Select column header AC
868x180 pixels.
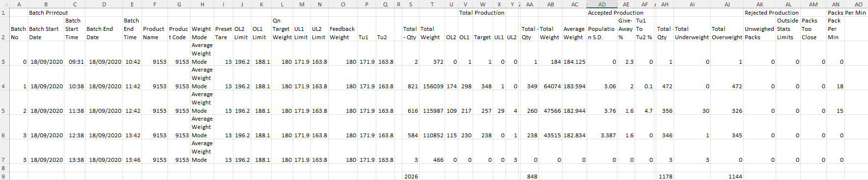click(x=574, y=4)
